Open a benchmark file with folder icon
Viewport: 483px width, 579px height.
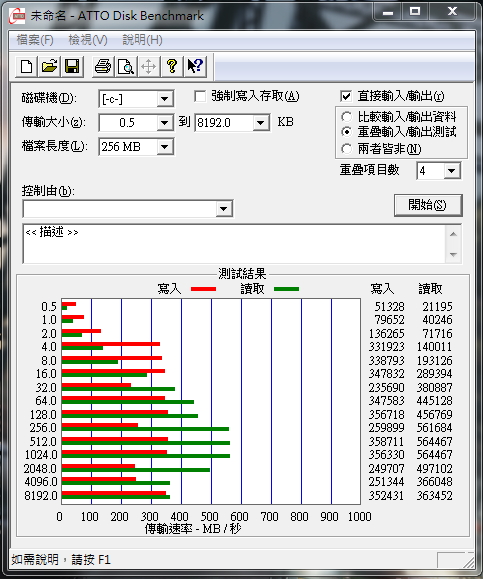pyautogui.click(x=49, y=67)
